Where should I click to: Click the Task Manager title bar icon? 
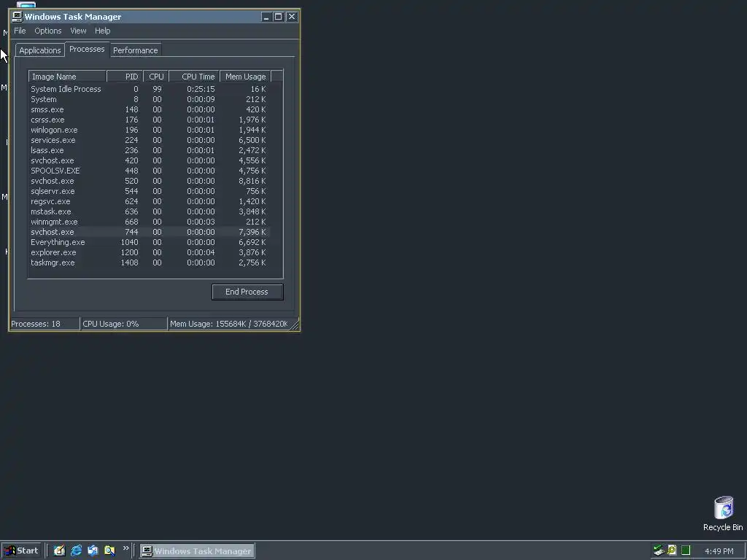tap(18, 17)
